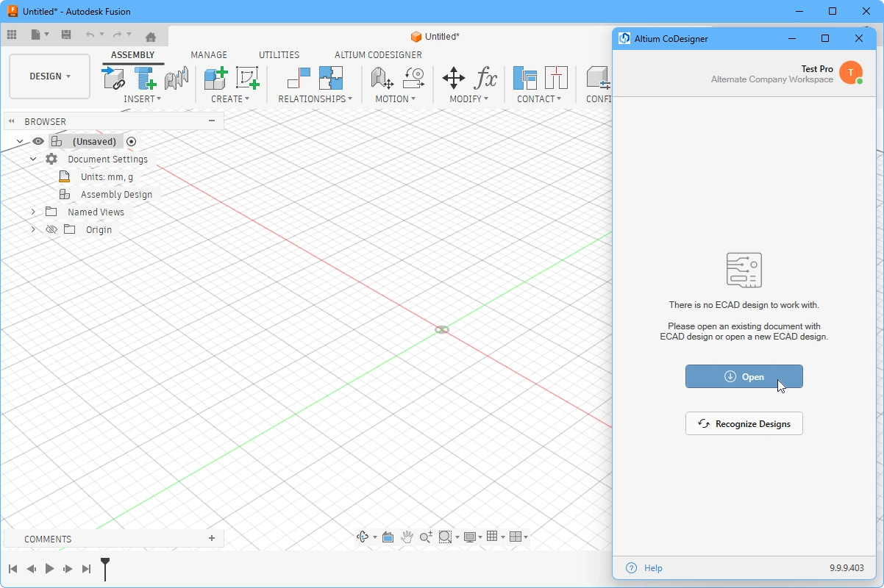Click the Orbit tool in navigation bar
The width and height of the screenshot is (884, 588).
(x=363, y=537)
